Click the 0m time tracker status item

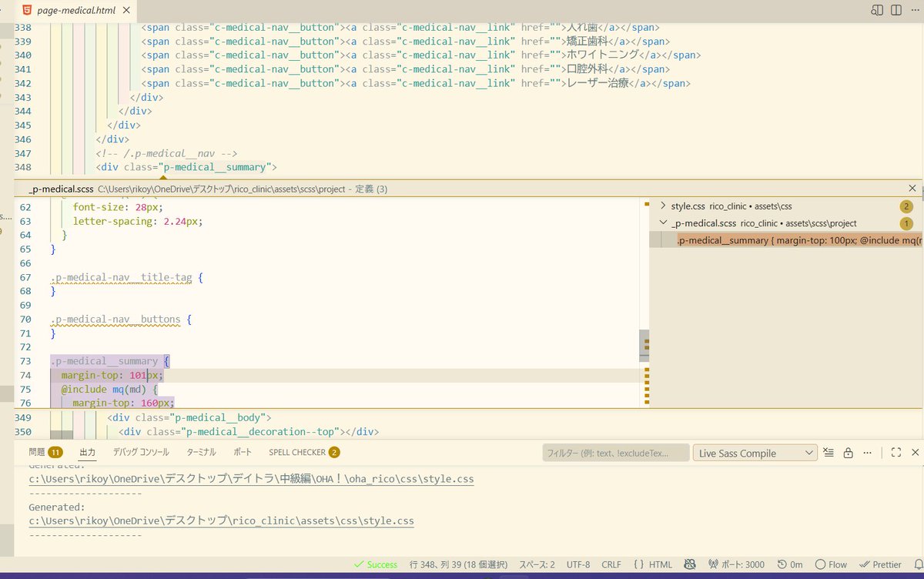(x=790, y=564)
